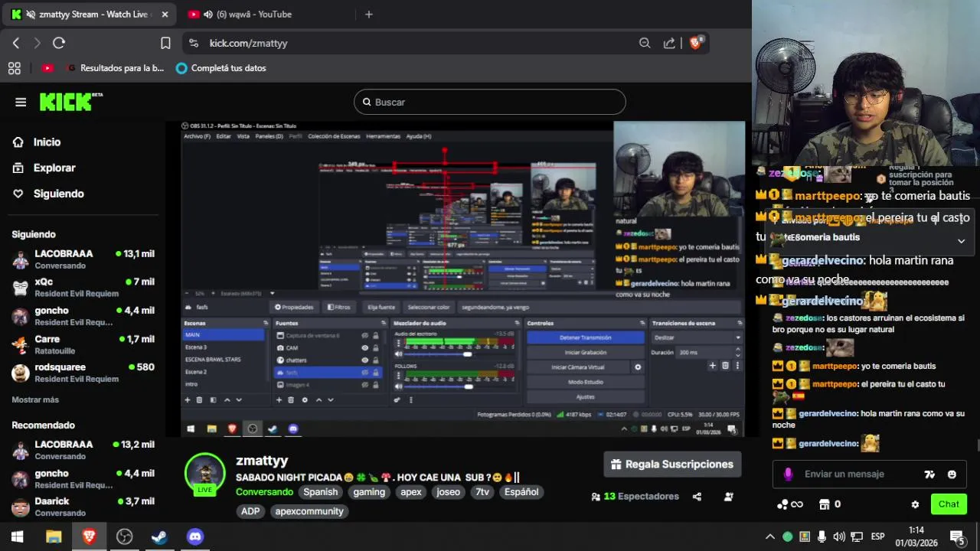The image size is (980, 551).
Task: Open the Deslizar transition dropdown in OBS
Action: pos(696,337)
